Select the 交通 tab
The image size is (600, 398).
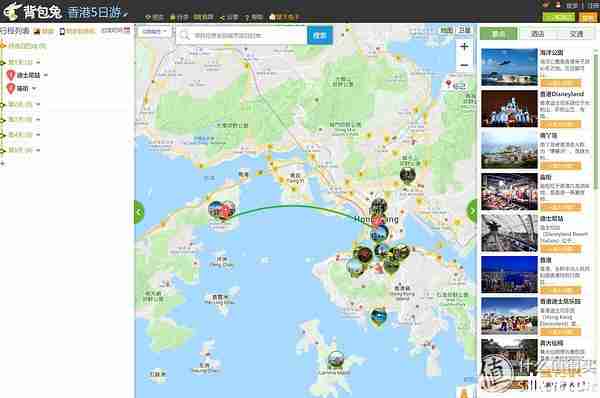coord(576,34)
